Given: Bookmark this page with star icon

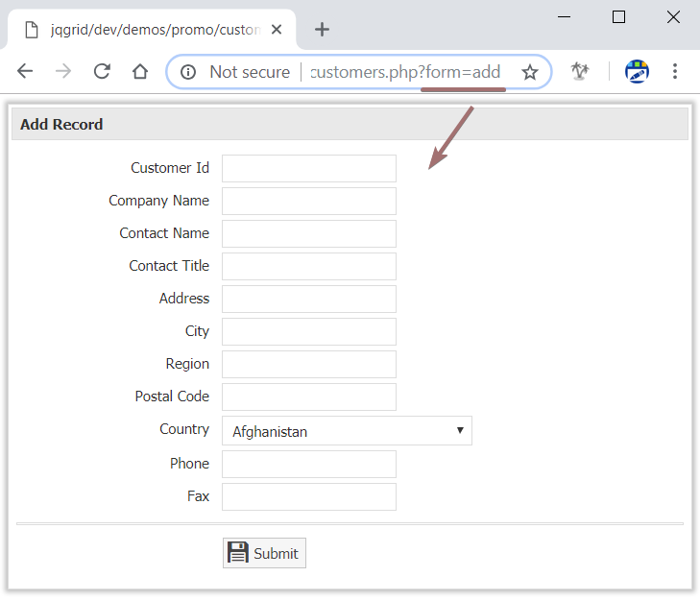Looking at the screenshot, I should 529,72.
